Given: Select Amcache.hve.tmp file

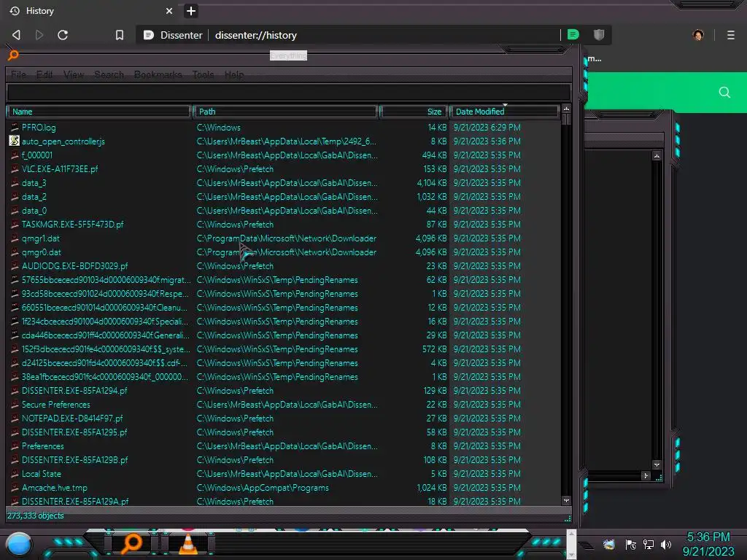Looking at the screenshot, I should coord(54,488).
